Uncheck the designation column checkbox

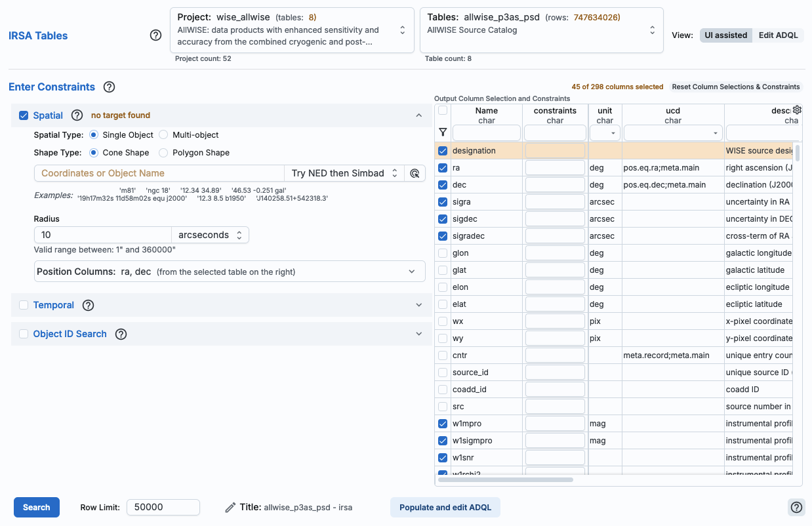443,151
